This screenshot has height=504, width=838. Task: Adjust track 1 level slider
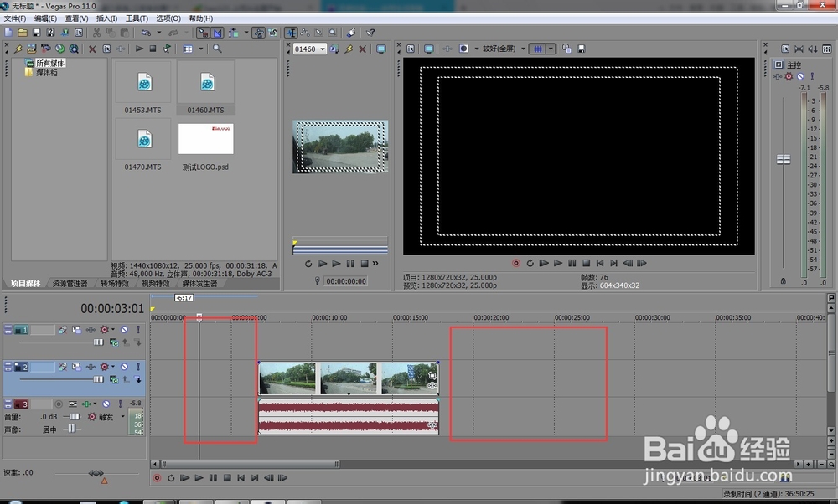point(98,342)
